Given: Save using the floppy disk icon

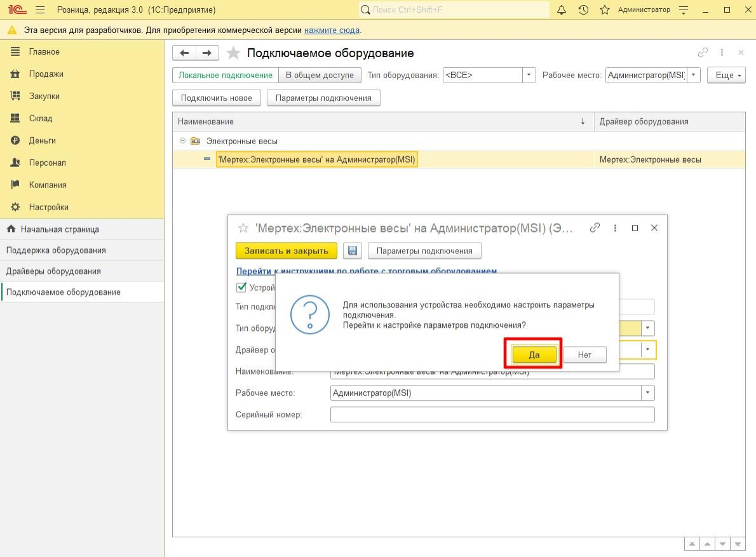Looking at the screenshot, I should (353, 251).
